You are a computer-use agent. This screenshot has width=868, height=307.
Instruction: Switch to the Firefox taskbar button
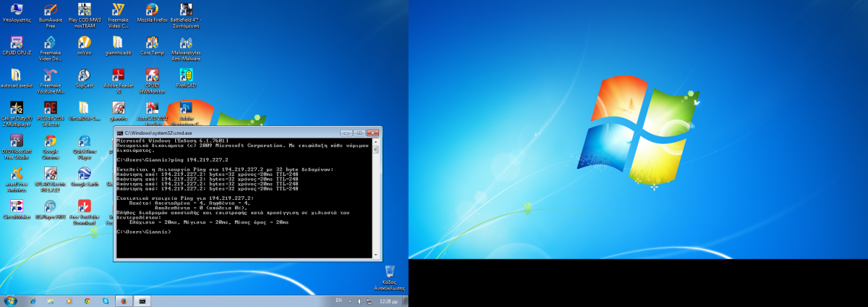click(x=124, y=300)
